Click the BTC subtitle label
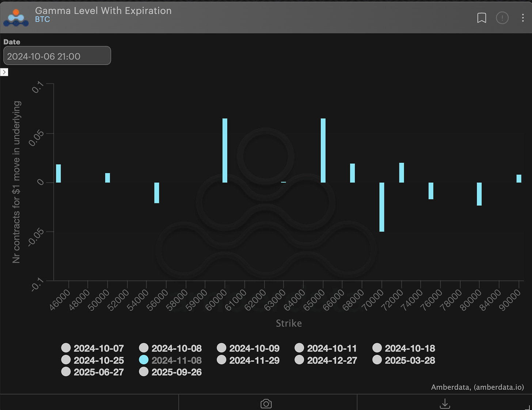This screenshot has width=532, height=410. pyautogui.click(x=42, y=19)
